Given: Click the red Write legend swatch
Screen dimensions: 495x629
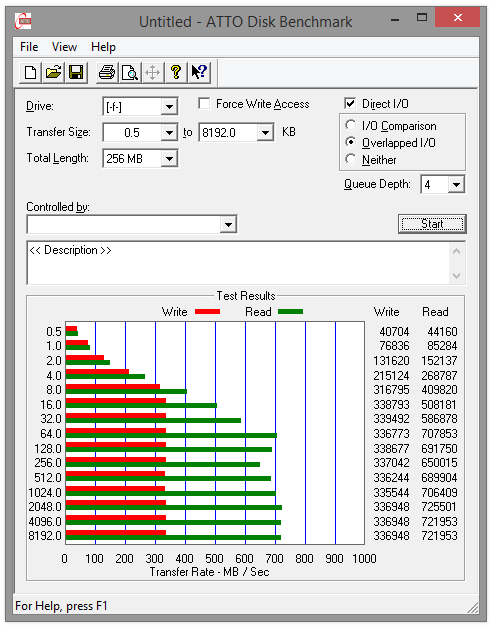Looking at the screenshot, I should coord(207,312).
